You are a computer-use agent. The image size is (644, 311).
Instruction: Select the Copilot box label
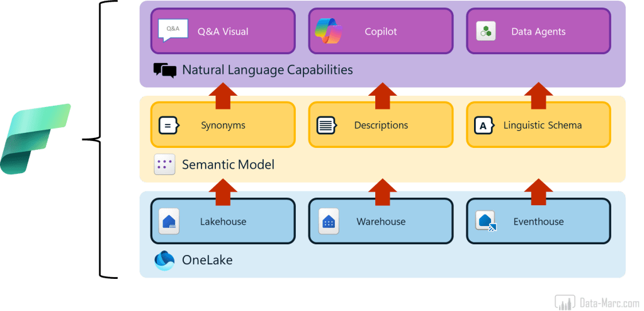click(x=381, y=31)
